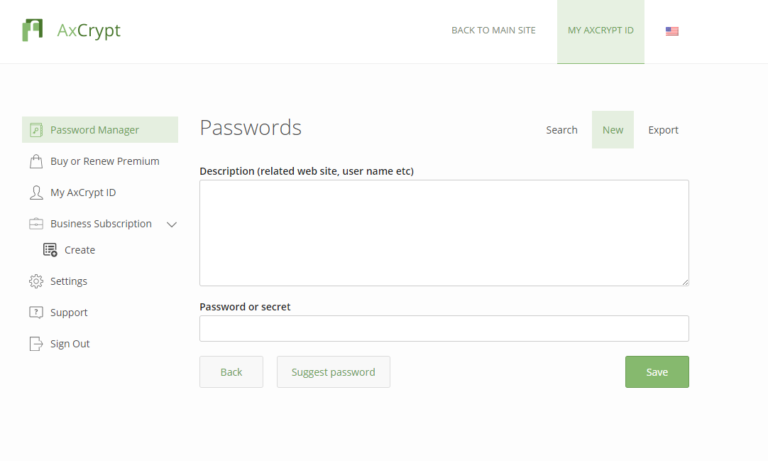Click the Create list icon
This screenshot has height=461, width=768.
[x=50, y=250]
